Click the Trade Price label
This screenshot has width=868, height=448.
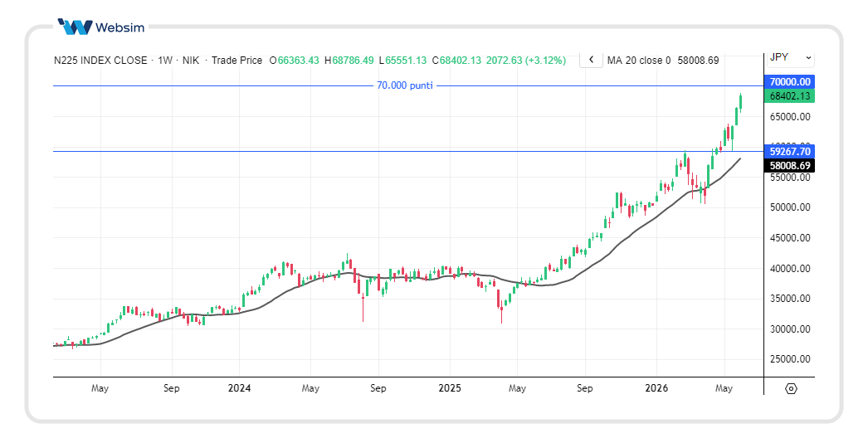237,61
